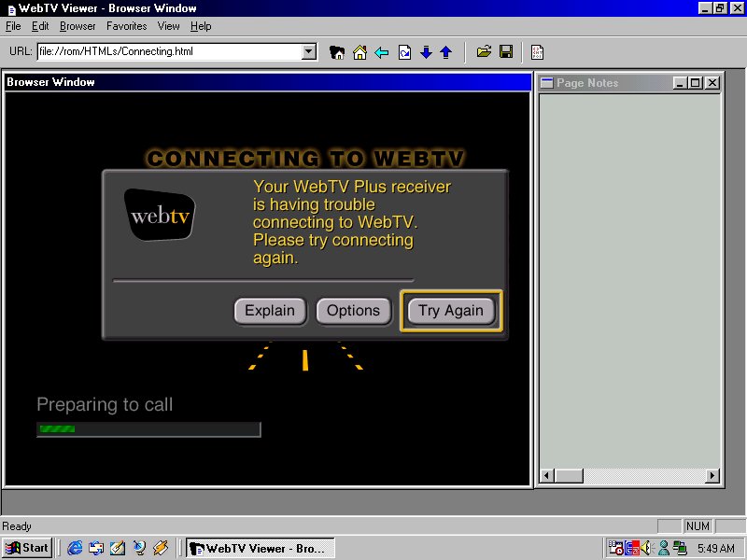Click Page Notes horizontal scrollbar right arrow
Screen dimensions: 747x560
tap(712, 476)
